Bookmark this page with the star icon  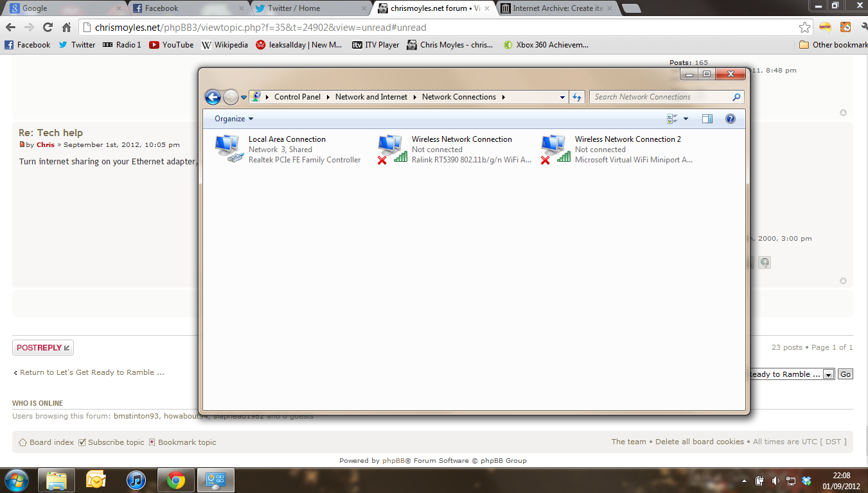(804, 28)
